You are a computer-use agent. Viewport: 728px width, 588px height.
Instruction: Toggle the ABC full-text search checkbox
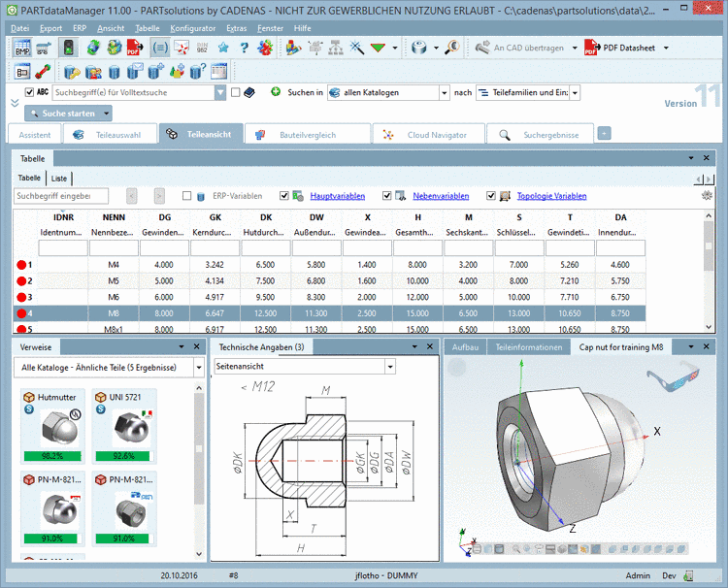click(29, 92)
